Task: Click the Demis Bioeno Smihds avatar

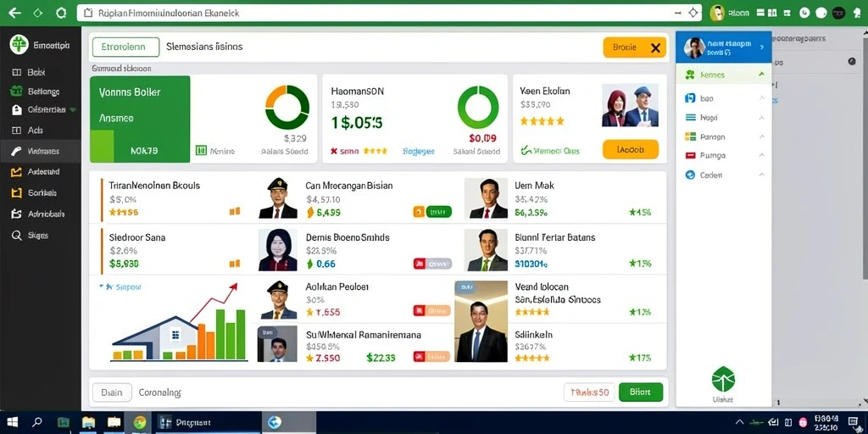Action: point(278,250)
